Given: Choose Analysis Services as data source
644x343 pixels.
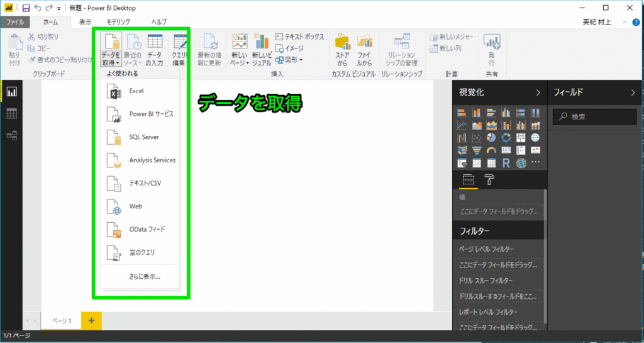Looking at the screenshot, I should click(x=140, y=160).
